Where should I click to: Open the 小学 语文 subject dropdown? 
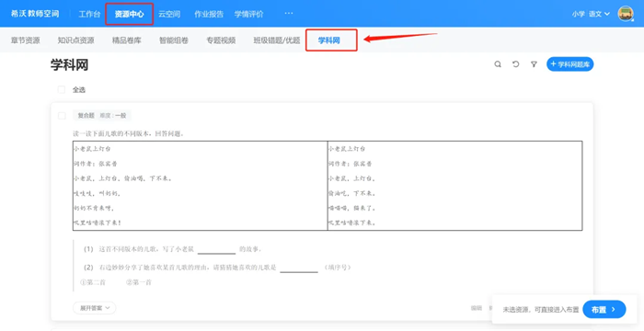(x=591, y=14)
